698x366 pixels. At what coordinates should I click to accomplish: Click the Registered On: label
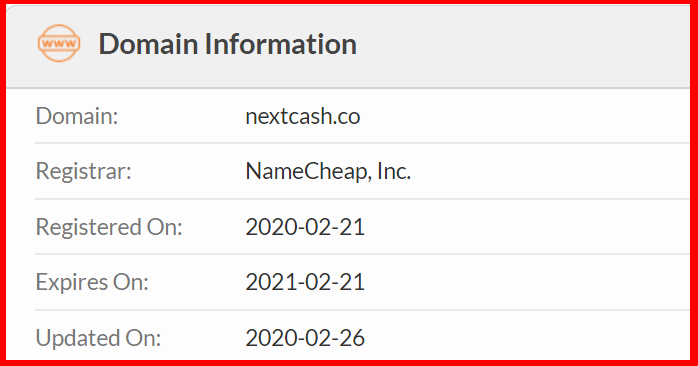109,227
